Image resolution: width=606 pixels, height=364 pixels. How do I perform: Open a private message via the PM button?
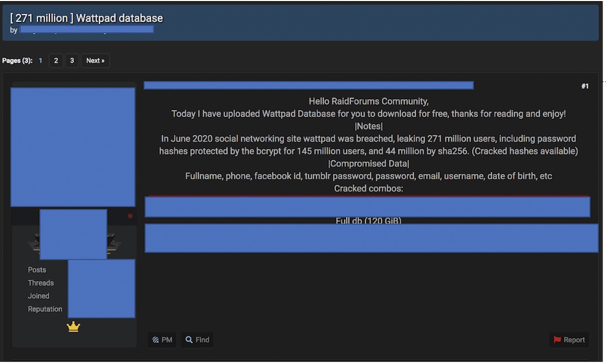pyautogui.click(x=162, y=340)
